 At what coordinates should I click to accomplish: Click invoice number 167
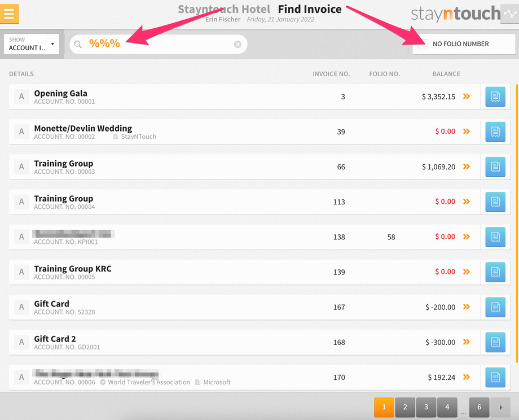pyautogui.click(x=339, y=308)
